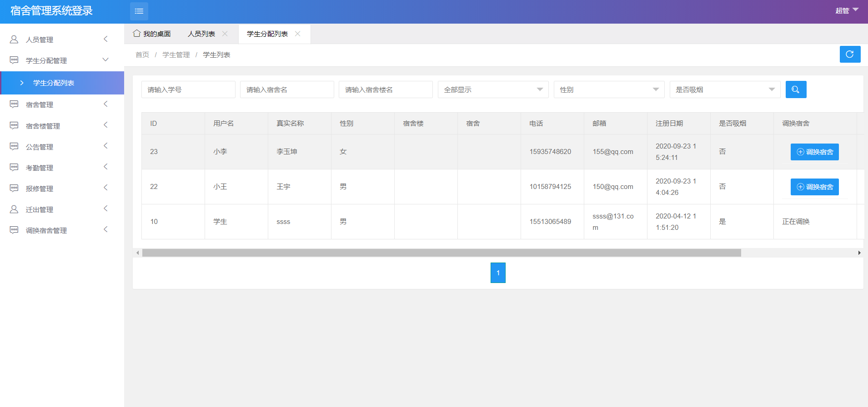
Task: Click the email 155@qq.com
Action: click(x=613, y=152)
